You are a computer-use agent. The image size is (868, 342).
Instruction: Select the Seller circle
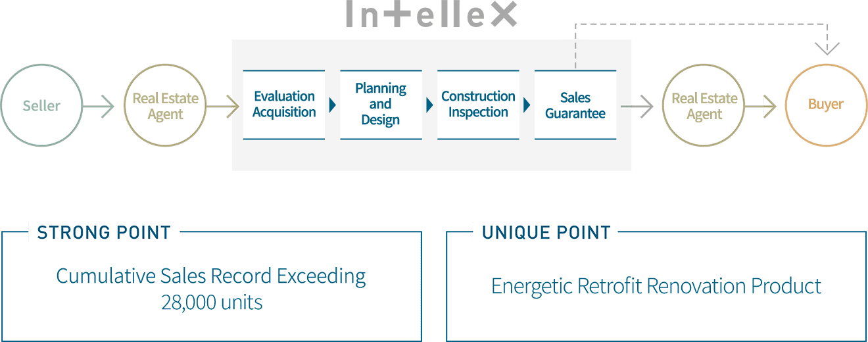point(41,105)
